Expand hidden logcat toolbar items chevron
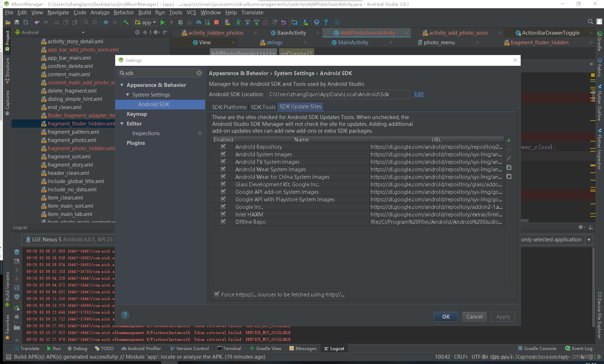604x364 pixels. (17, 340)
